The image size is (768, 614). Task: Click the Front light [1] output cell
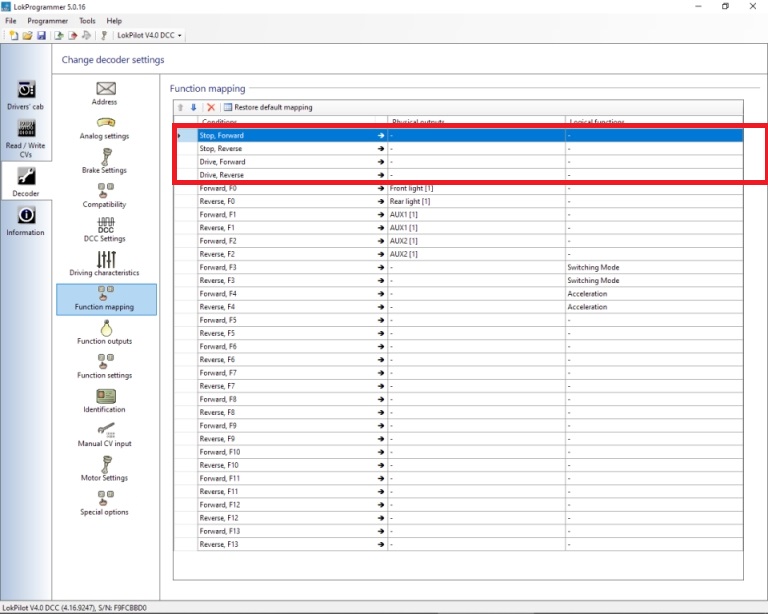476,188
